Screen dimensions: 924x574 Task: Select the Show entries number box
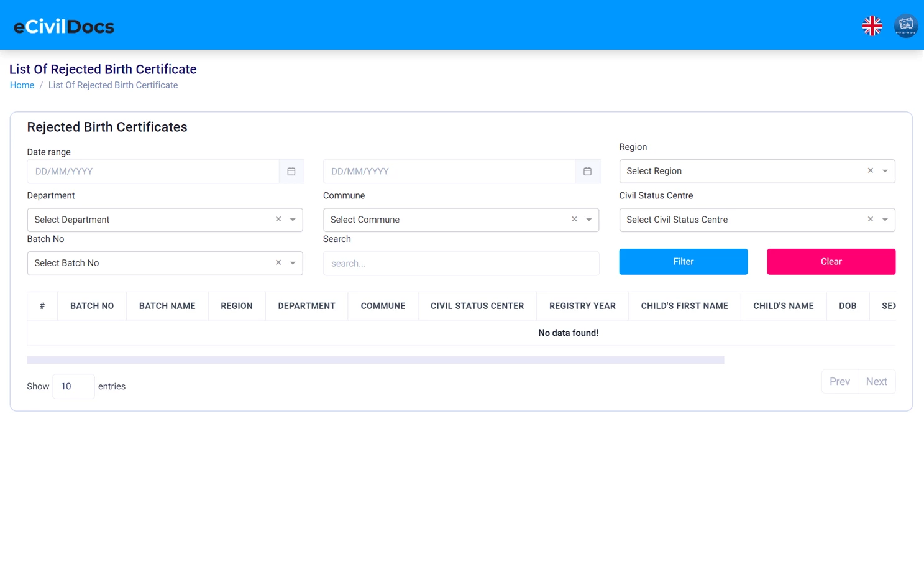pos(73,386)
